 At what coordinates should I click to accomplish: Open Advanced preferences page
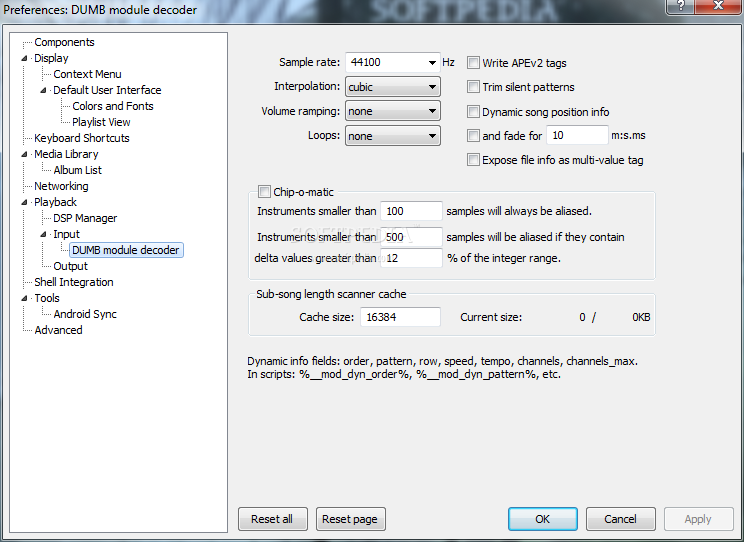58,330
